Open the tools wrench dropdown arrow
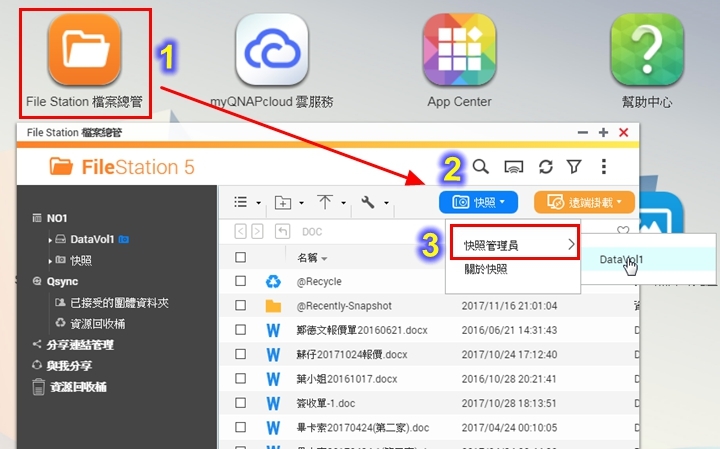The height and width of the screenshot is (449, 720). pos(387,203)
